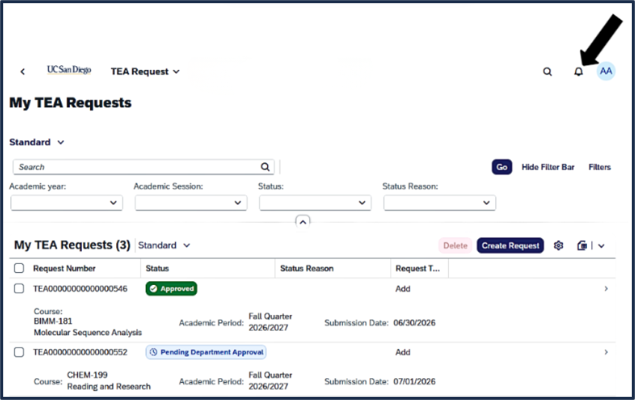Open the notifications bell

(x=578, y=72)
